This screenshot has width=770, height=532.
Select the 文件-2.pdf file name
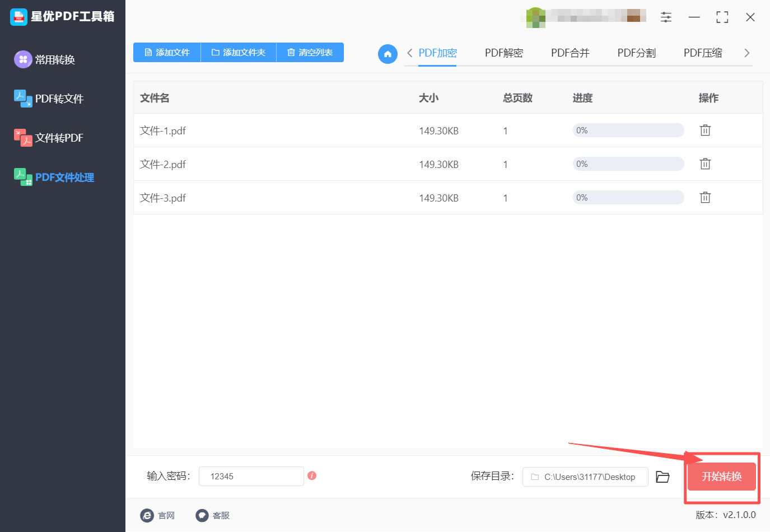[x=163, y=165]
